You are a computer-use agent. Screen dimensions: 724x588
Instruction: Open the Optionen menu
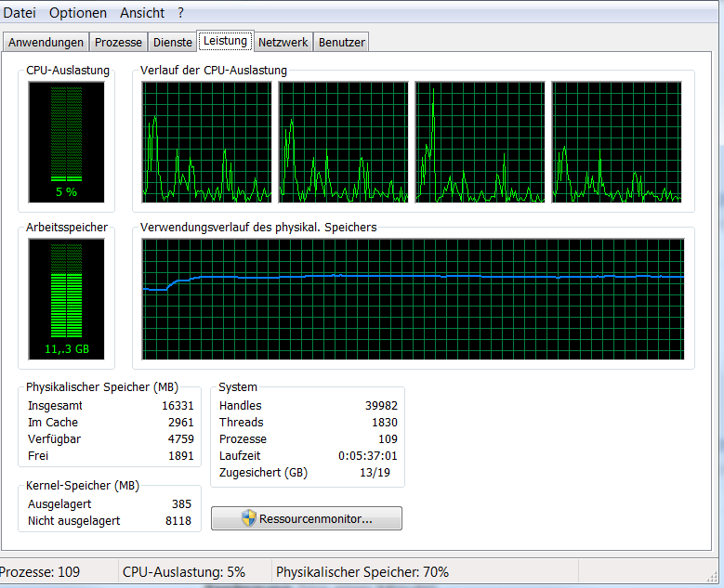pyautogui.click(x=77, y=13)
